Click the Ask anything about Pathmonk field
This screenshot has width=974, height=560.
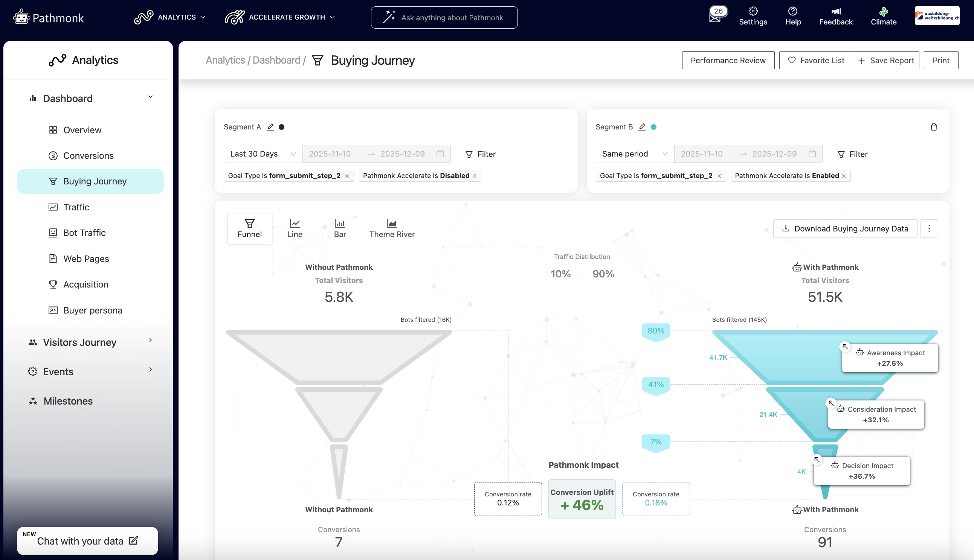coord(444,18)
